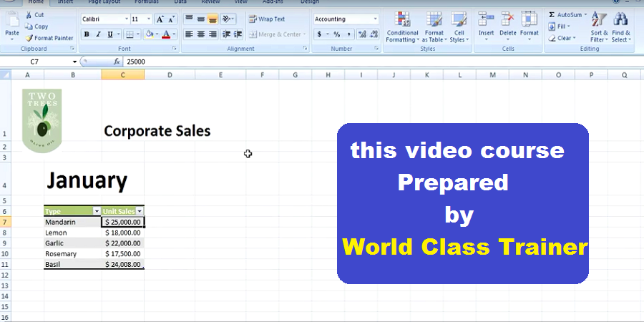Toggle Middle Align
This screenshot has width=644, height=322.
(200, 19)
